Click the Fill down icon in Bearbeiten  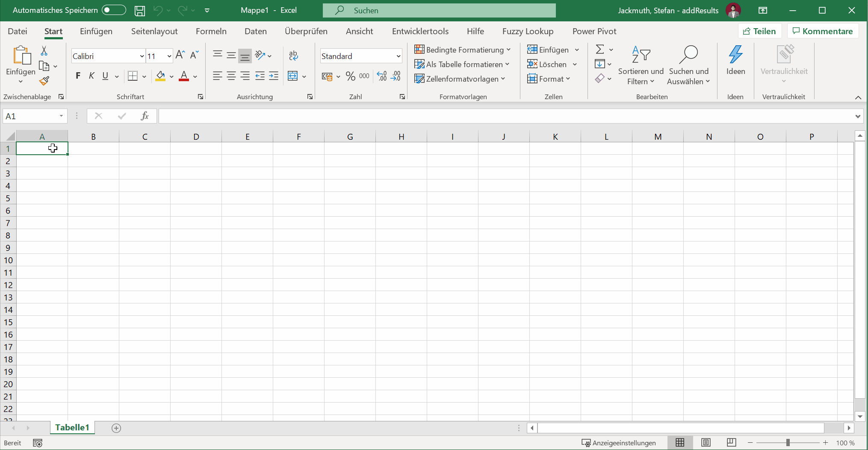pyautogui.click(x=599, y=64)
